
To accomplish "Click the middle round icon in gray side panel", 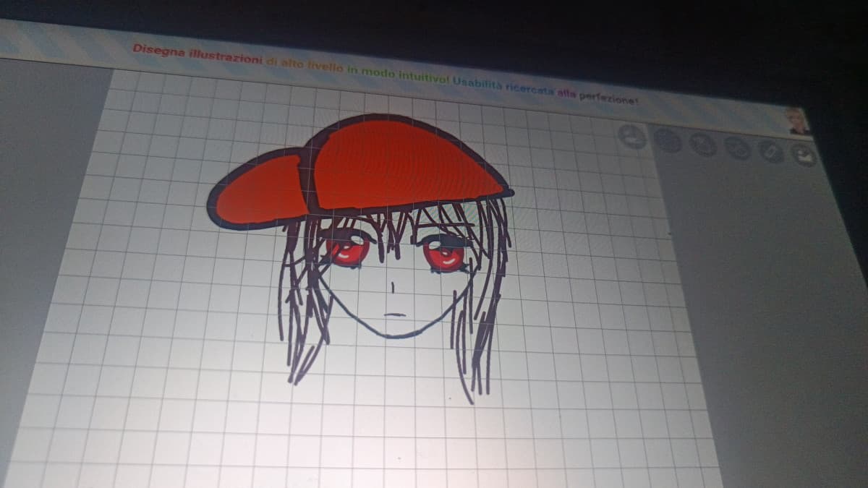I will (737, 147).
